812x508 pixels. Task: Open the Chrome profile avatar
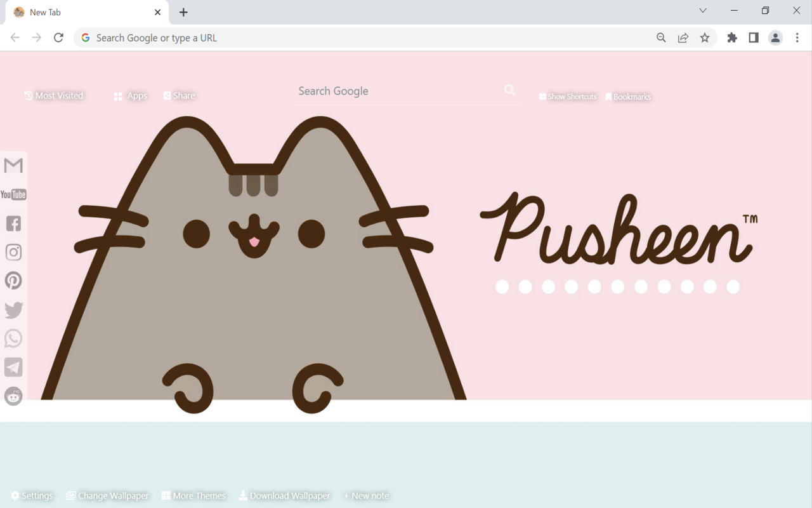point(775,37)
